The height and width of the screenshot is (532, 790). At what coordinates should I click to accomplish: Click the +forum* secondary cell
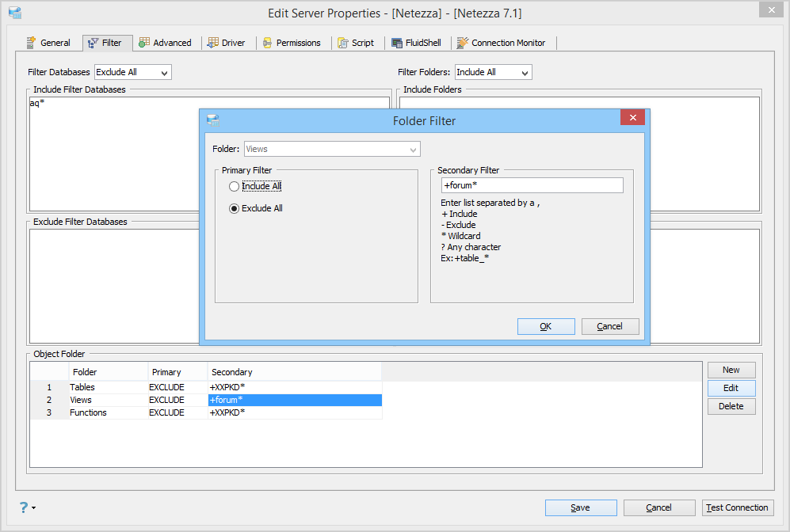pyautogui.click(x=295, y=400)
